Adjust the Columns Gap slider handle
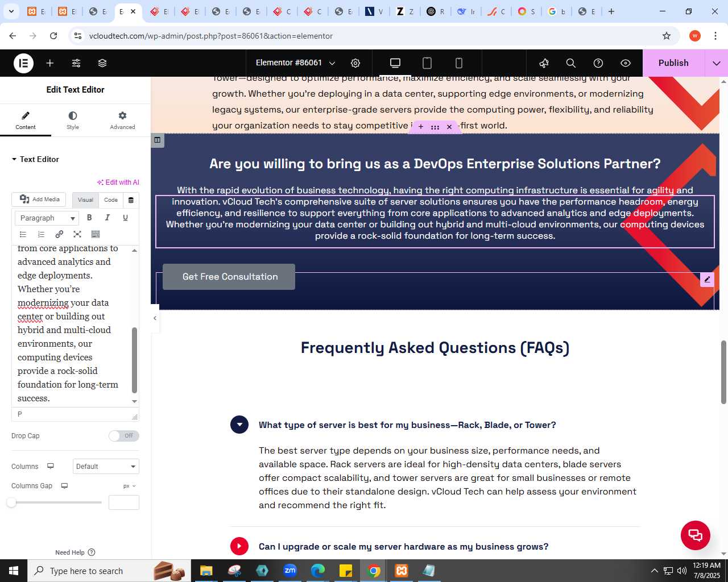 coord(11,502)
